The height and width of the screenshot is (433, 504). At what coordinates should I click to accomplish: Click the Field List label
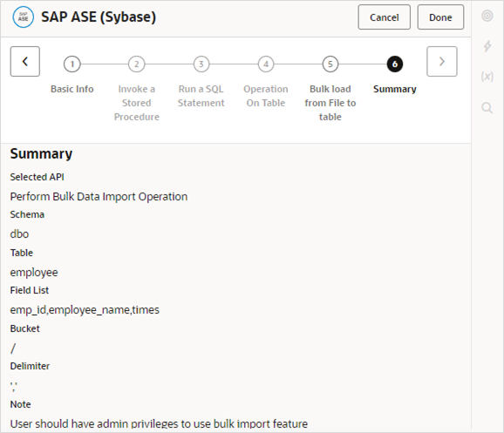point(30,290)
